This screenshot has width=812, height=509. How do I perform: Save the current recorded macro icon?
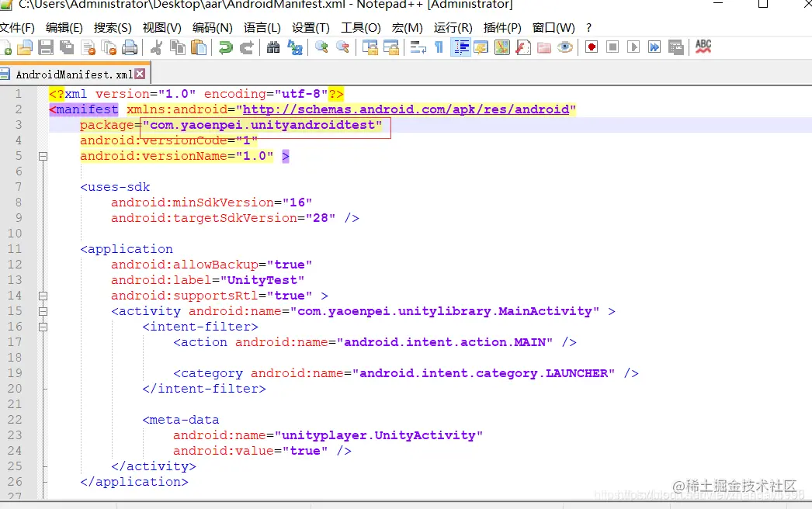[676, 47]
